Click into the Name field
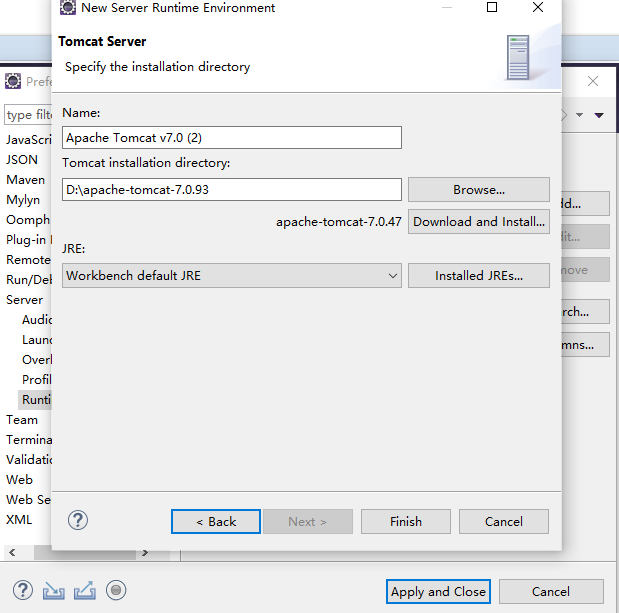Viewport: 619px width, 613px height. 232,138
